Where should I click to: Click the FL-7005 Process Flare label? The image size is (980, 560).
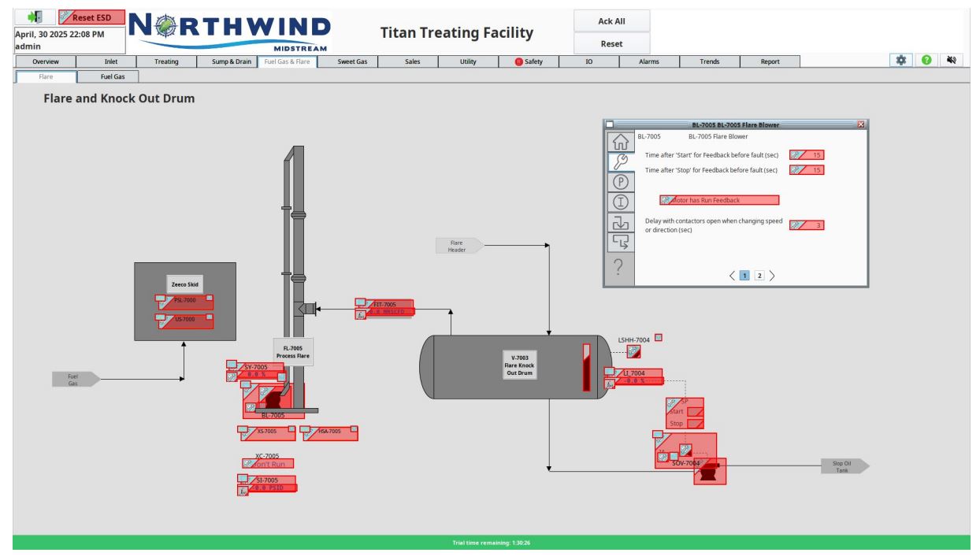click(x=293, y=351)
